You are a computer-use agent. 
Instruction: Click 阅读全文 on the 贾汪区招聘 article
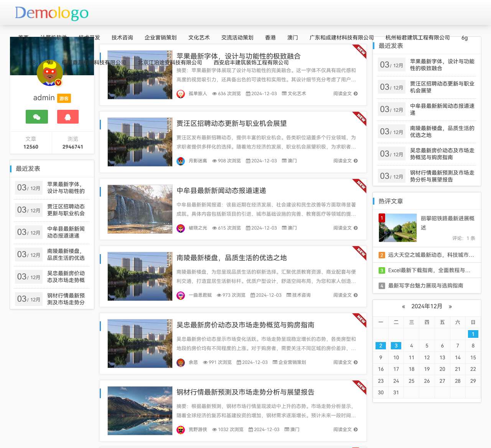pyautogui.click(x=342, y=161)
